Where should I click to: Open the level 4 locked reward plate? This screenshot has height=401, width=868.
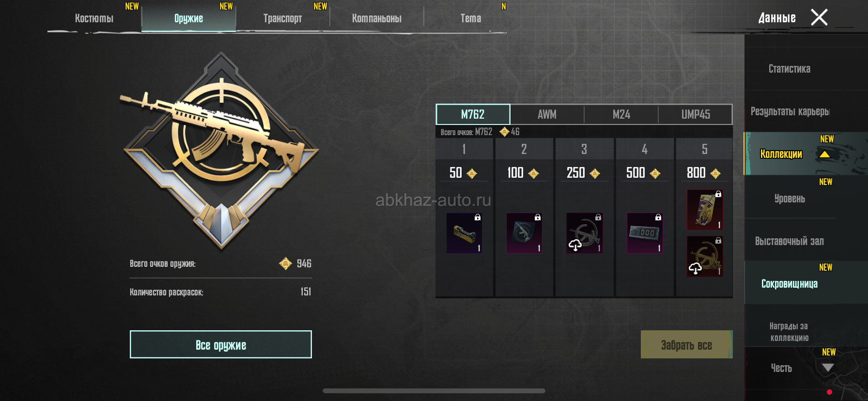click(x=644, y=233)
